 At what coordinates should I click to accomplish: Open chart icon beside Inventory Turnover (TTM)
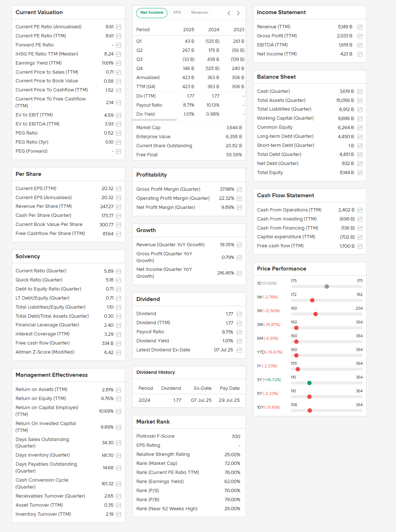[x=118, y=515]
